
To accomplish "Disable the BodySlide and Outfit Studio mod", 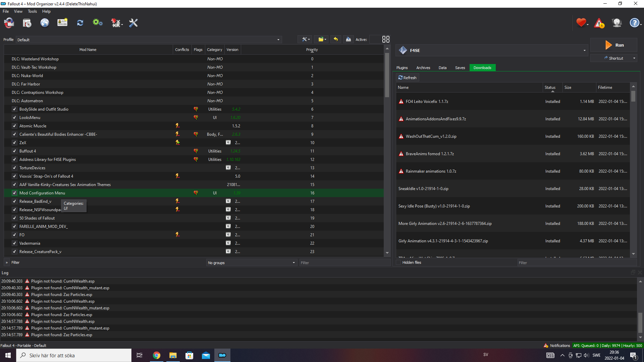I will tap(14, 109).
